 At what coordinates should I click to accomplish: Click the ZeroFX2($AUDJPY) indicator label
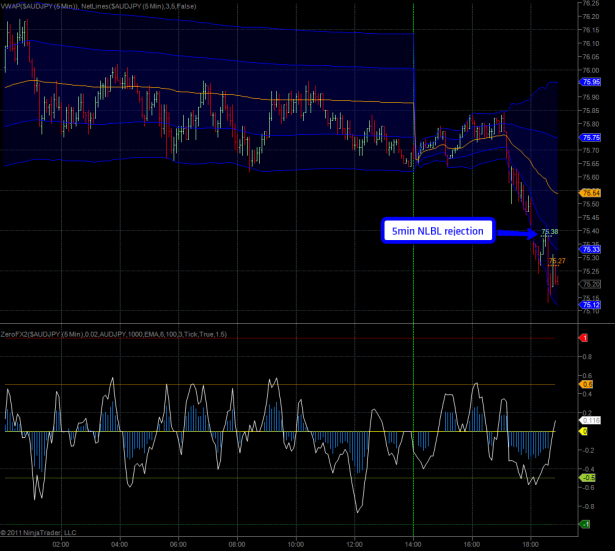coord(45,333)
